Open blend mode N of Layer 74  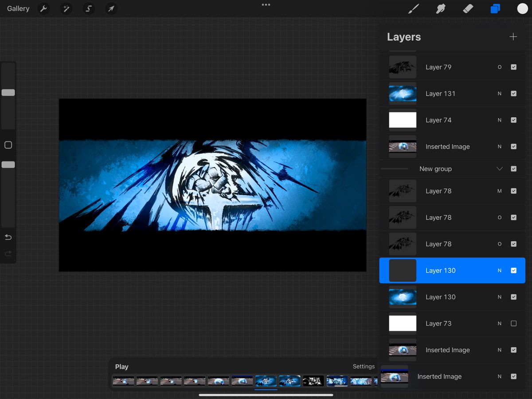point(500,120)
